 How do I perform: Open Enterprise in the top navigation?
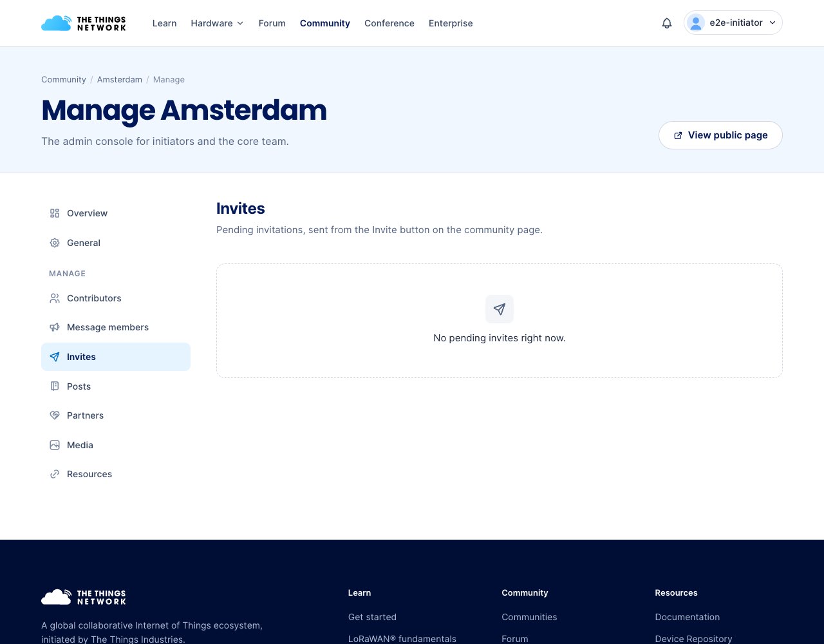tap(451, 23)
